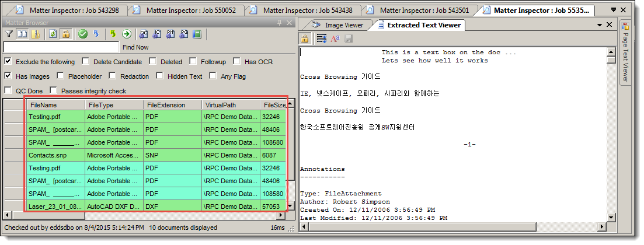Check the Followup checkbox

193,61
